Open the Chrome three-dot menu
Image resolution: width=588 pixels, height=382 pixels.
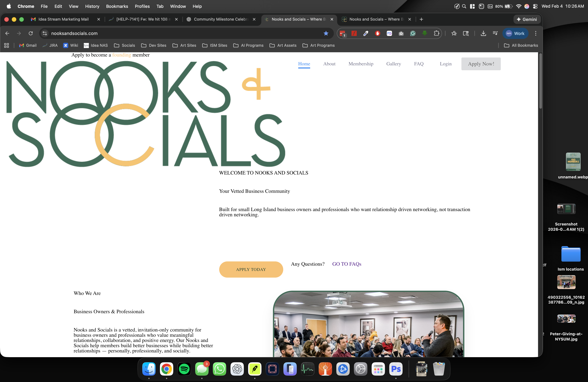pos(535,33)
